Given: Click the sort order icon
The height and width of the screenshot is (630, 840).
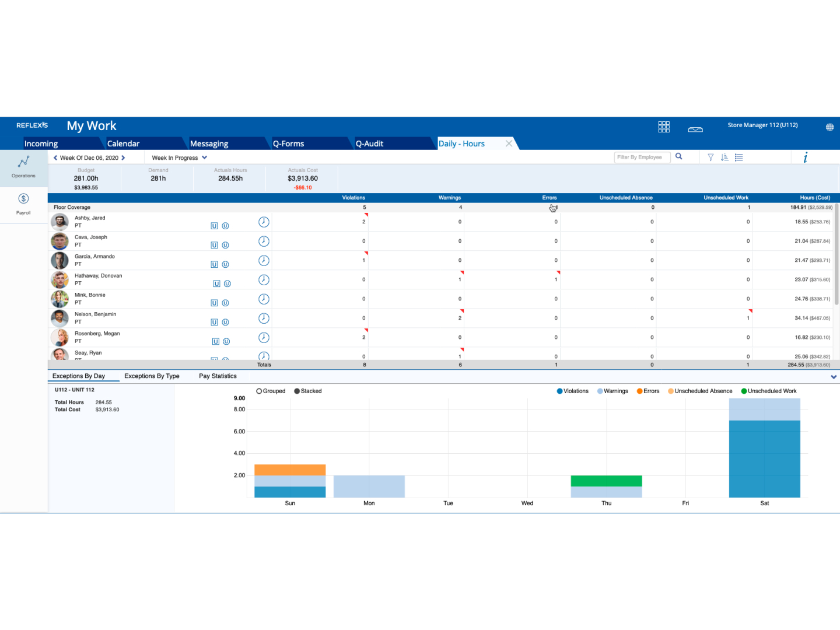Looking at the screenshot, I should pos(724,157).
